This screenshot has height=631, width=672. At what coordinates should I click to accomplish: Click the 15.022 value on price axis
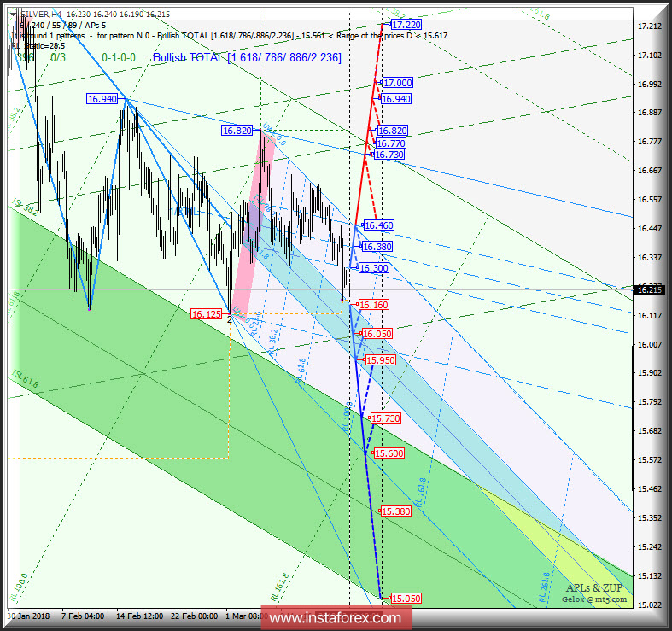pyautogui.click(x=649, y=605)
